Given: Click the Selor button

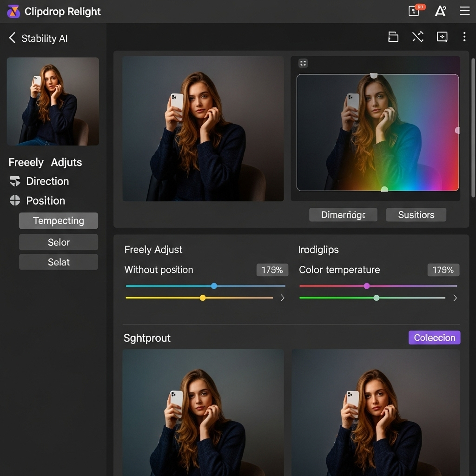Looking at the screenshot, I should coord(59,242).
